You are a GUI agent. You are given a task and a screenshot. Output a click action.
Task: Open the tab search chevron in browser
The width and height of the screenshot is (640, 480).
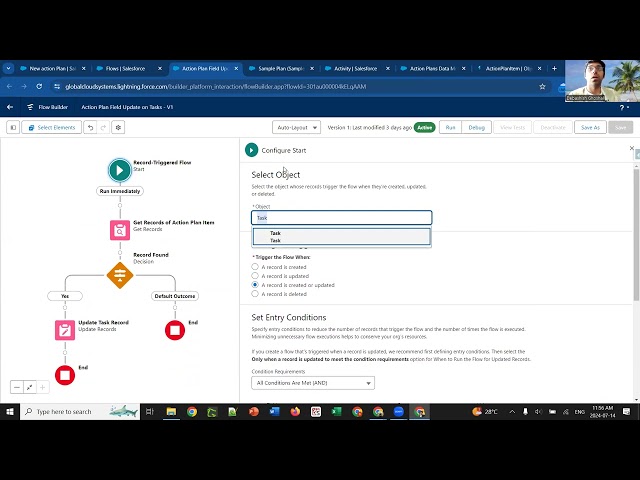tap(8, 69)
